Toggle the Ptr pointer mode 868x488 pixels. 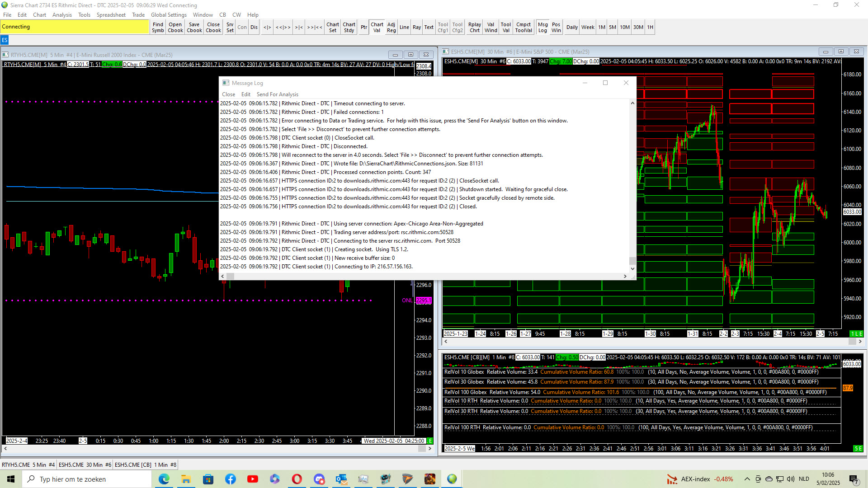363,27
